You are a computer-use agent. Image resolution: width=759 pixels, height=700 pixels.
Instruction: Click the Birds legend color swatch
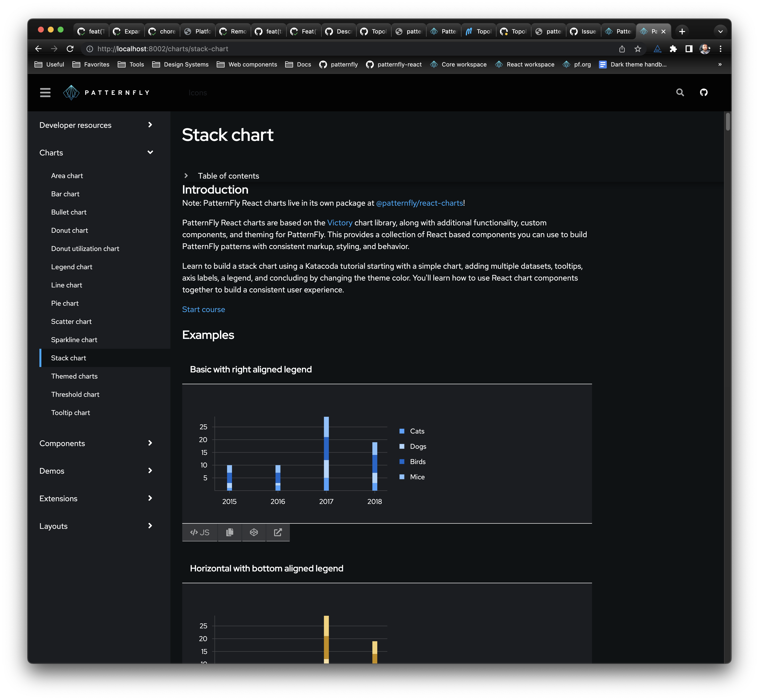[402, 461]
